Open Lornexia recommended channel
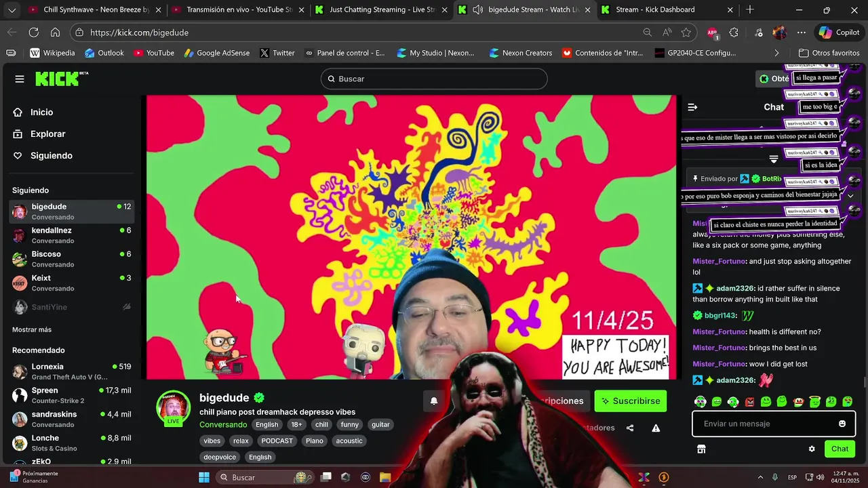Screen dimensions: 868x488 tap(72, 371)
